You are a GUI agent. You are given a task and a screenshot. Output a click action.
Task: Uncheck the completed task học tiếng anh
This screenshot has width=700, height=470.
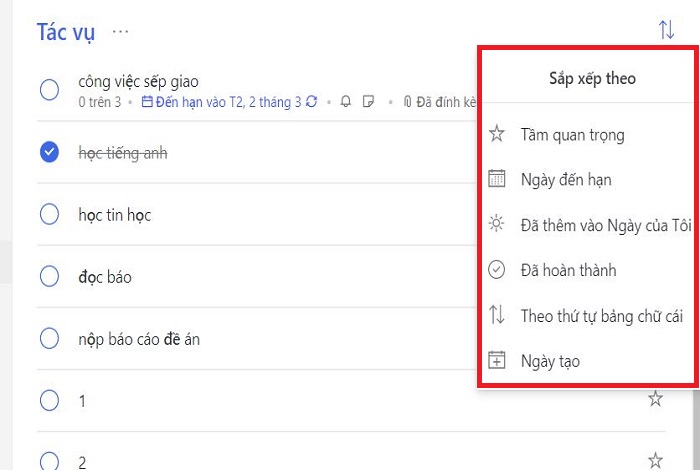point(49,152)
